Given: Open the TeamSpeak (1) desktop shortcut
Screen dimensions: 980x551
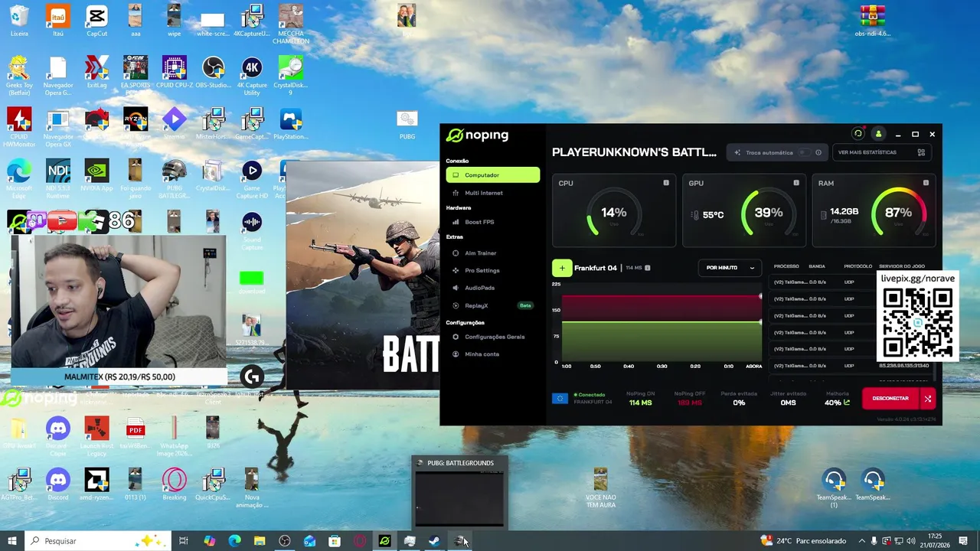Looking at the screenshot, I should [x=834, y=489].
